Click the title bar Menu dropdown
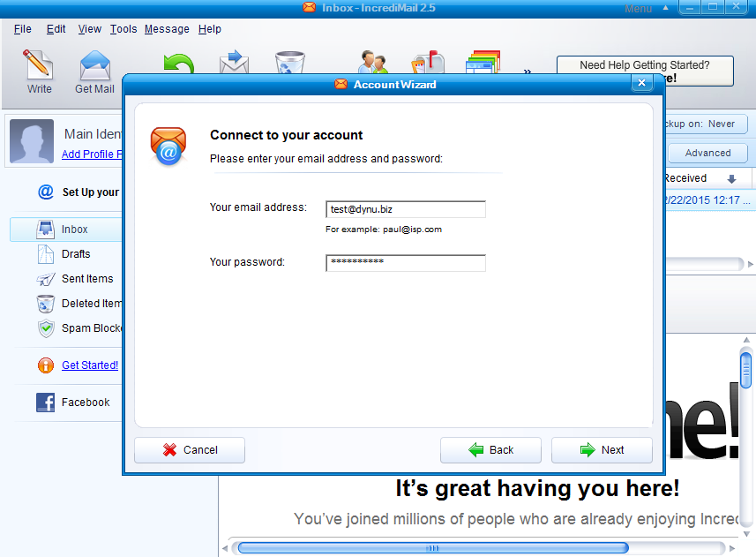The width and height of the screenshot is (756, 557). [x=646, y=8]
